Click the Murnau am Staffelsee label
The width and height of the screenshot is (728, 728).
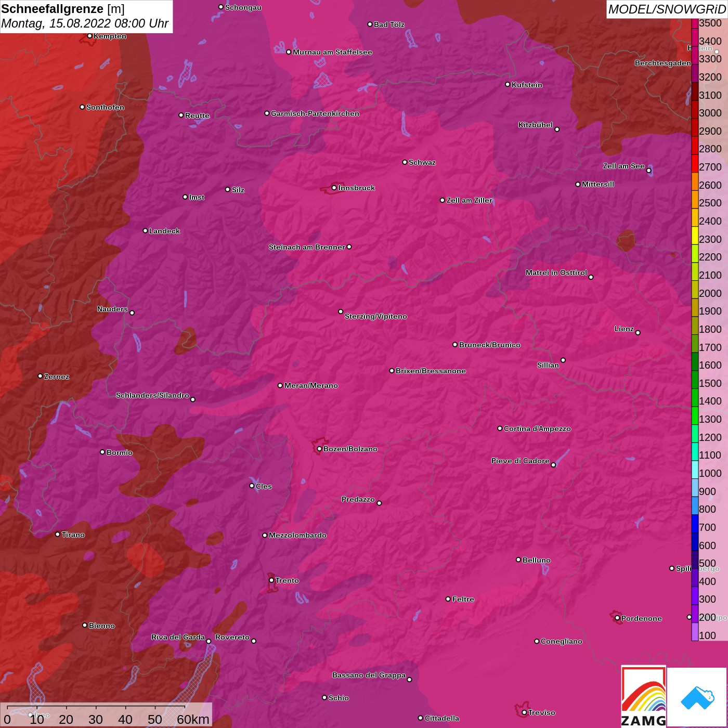pos(332,52)
